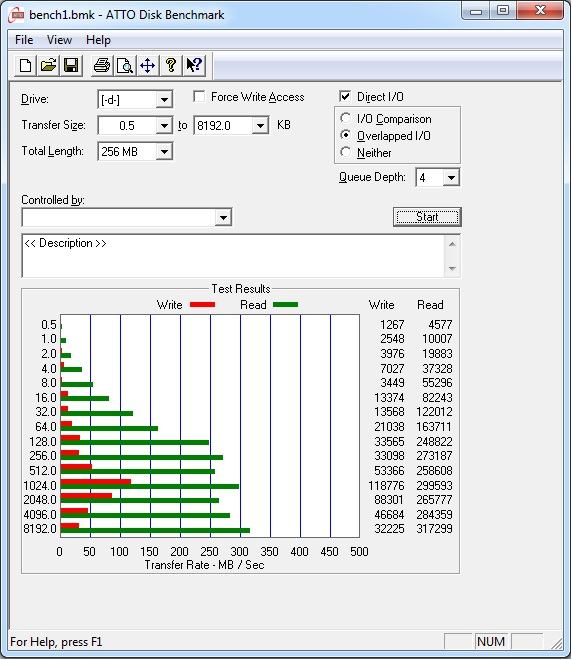Image resolution: width=572 pixels, height=660 pixels.
Task: Expand the Controlled by dropdown
Action: coord(223,218)
